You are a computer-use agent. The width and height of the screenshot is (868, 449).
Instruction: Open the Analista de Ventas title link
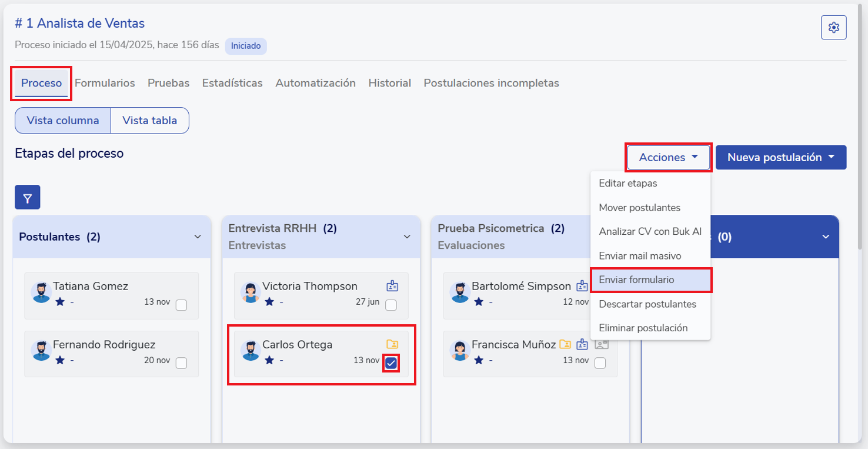click(80, 24)
